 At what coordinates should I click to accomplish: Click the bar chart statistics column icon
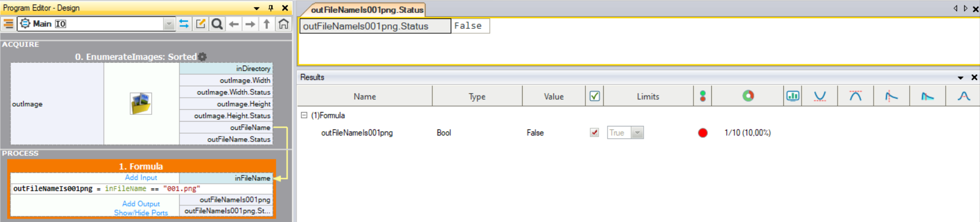tap(793, 96)
